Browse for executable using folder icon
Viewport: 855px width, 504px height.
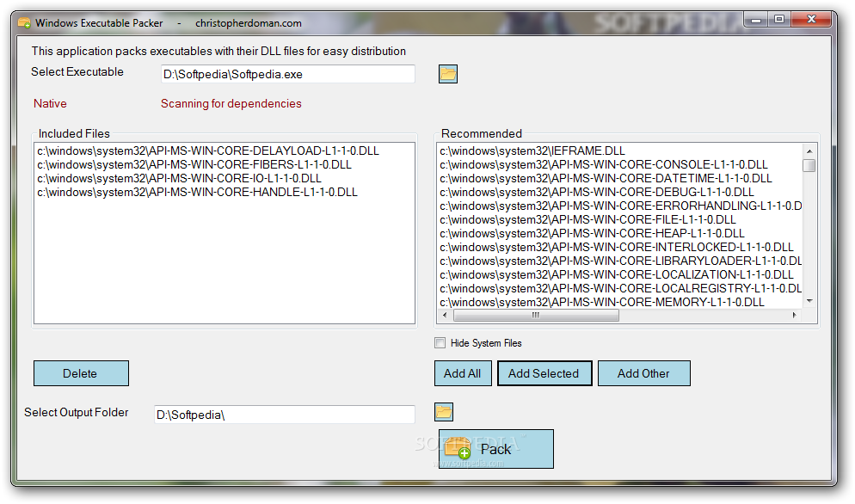point(447,74)
